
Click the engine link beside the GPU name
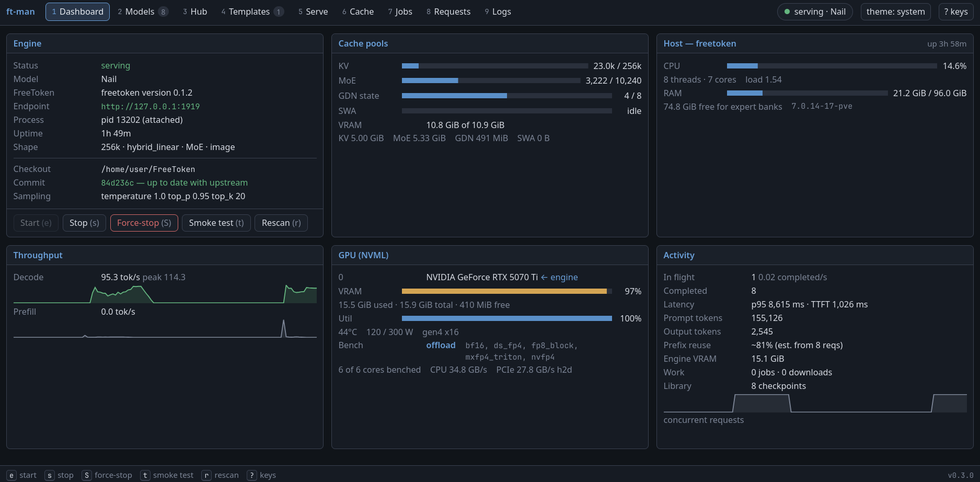(x=559, y=277)
